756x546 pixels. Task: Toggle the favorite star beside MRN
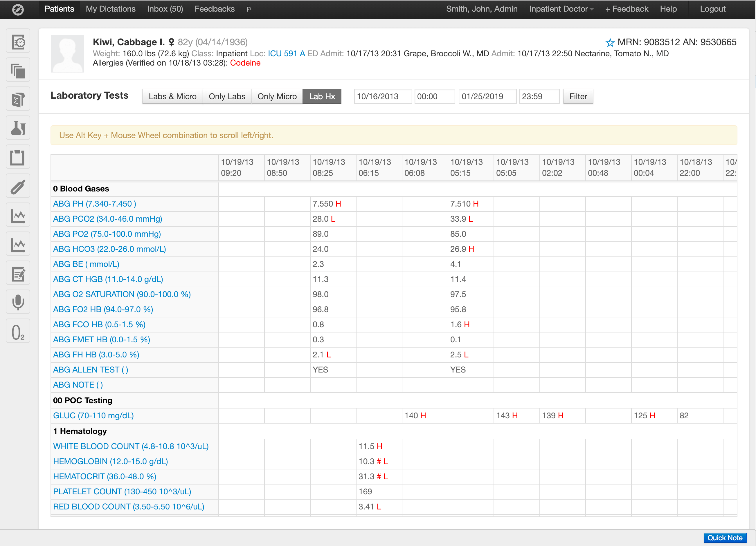click(x=610, y=43)
